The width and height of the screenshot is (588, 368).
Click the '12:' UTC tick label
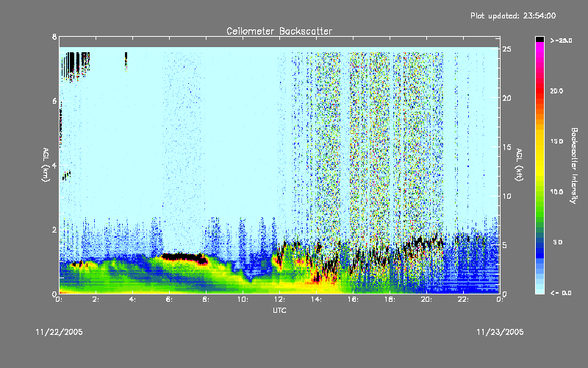click(279, 300)
